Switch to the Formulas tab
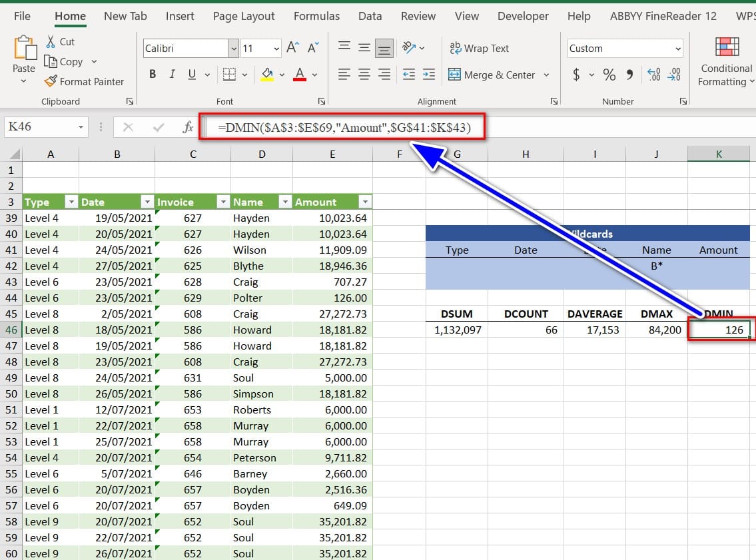This screenshot has height=560, width=756. (x=316, y=16)
